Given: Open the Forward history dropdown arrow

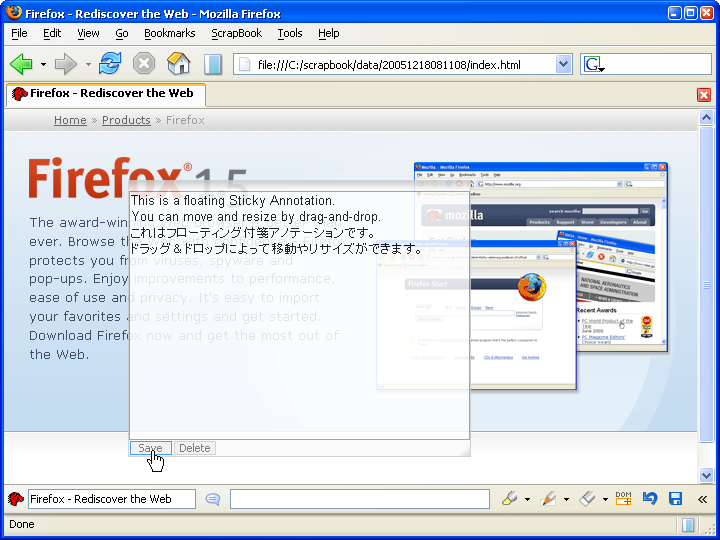Looking at the screenshot, I should 88,64.
